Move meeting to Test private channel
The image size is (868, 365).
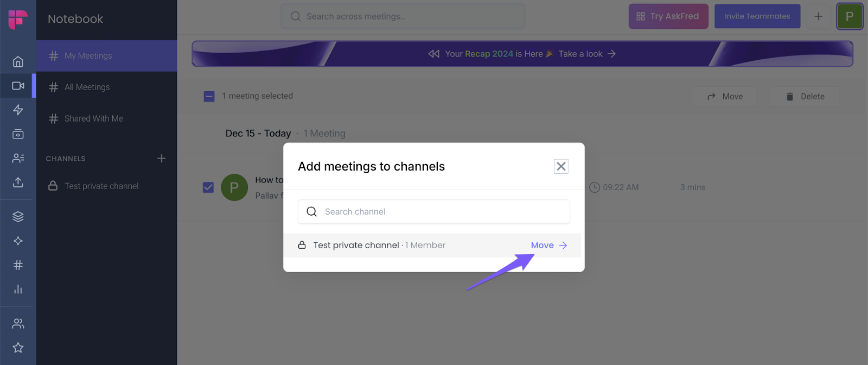coord(548,246)
